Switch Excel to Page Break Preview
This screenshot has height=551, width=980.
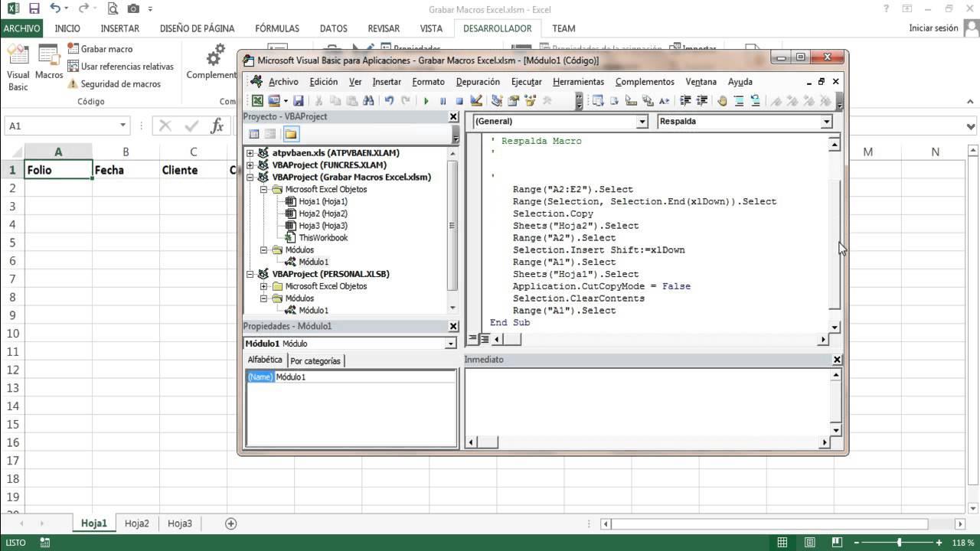pos(837,543)
